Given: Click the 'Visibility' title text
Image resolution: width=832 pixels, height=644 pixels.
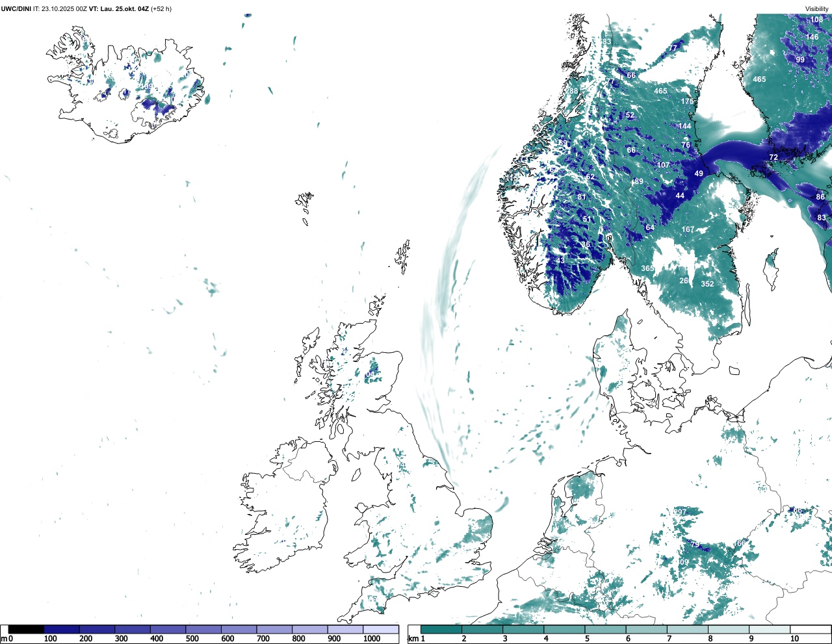Looking at the screenshot, I should pyautogui.click(x=817, y=9).
